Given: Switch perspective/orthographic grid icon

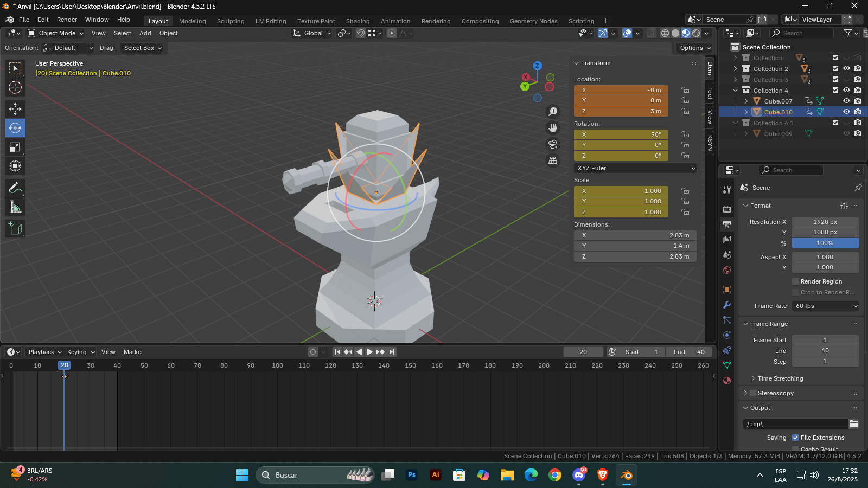Looking at the screenshot, I should pos(553,160).
